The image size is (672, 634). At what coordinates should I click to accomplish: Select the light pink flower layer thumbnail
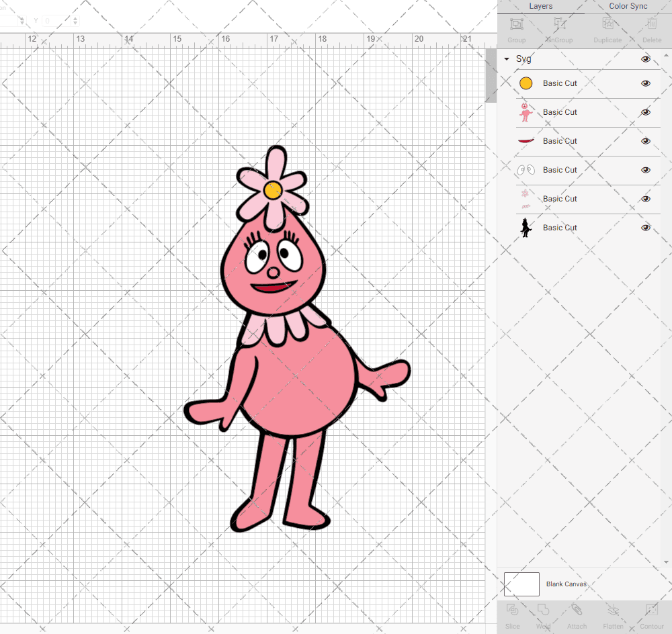tap(526, 199)
